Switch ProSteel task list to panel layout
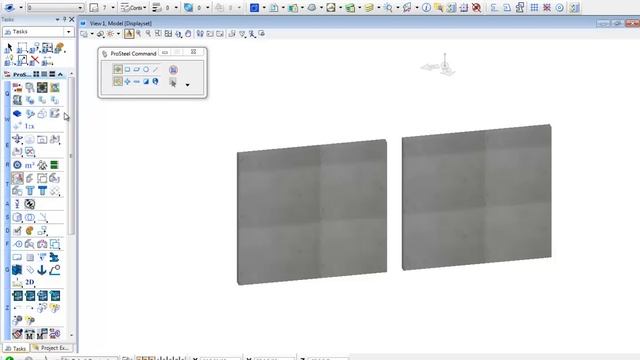 click(x=52, y=74)
